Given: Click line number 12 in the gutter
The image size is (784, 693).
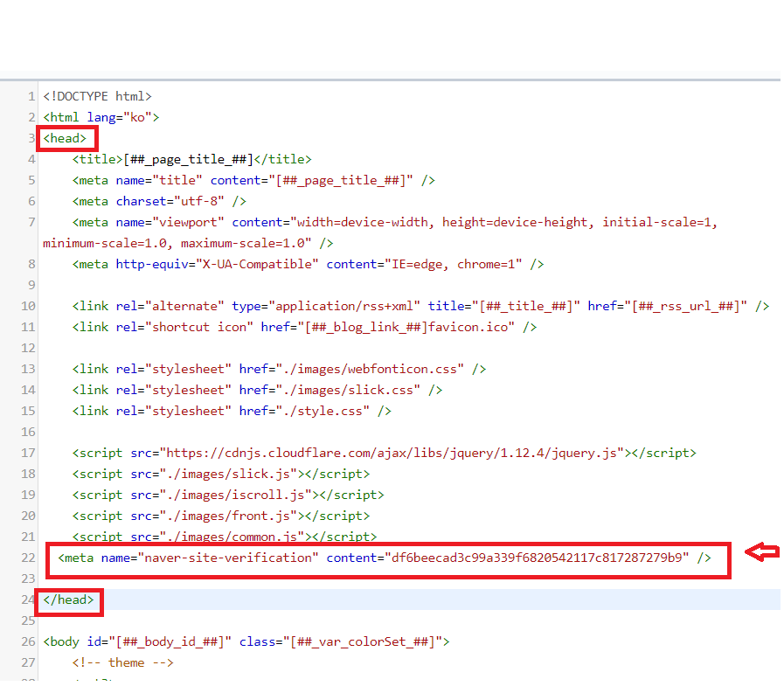Looking at the screenshot, I should pyautogui.click(x=28, y=348).
